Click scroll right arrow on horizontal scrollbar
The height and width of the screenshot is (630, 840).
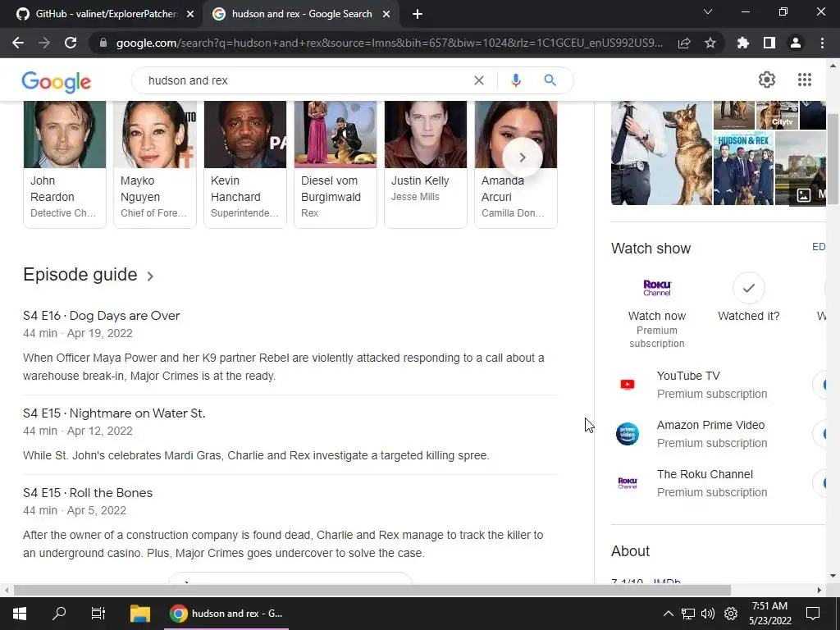coord(819,590)
